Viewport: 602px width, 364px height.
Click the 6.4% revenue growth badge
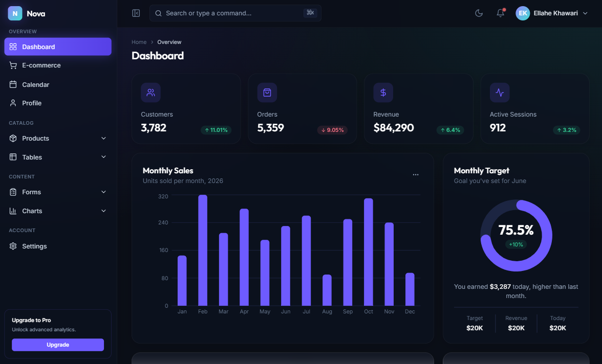pos(450,130)
